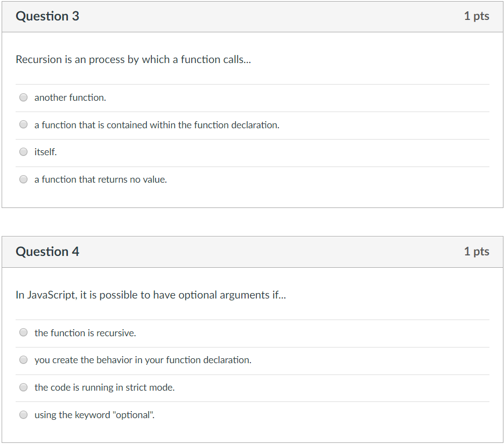Click the "1 pts" label on Question 3

(x=477, y=16)
